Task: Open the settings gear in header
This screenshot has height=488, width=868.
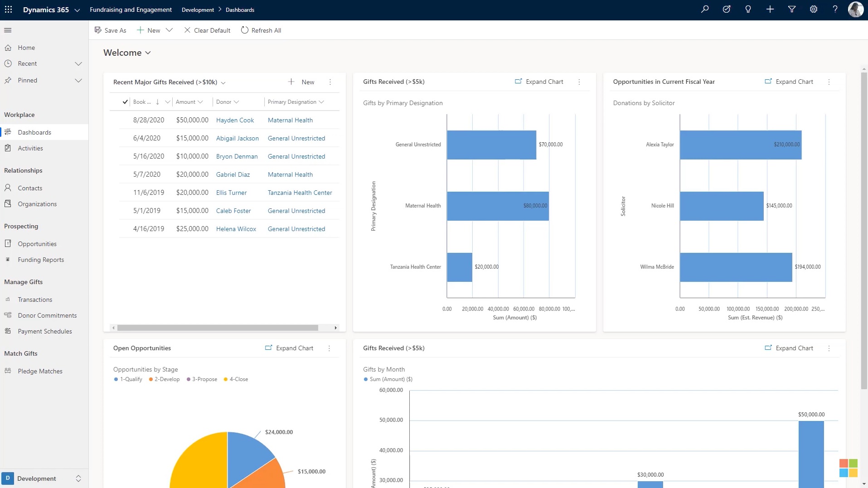Action: 814,10
